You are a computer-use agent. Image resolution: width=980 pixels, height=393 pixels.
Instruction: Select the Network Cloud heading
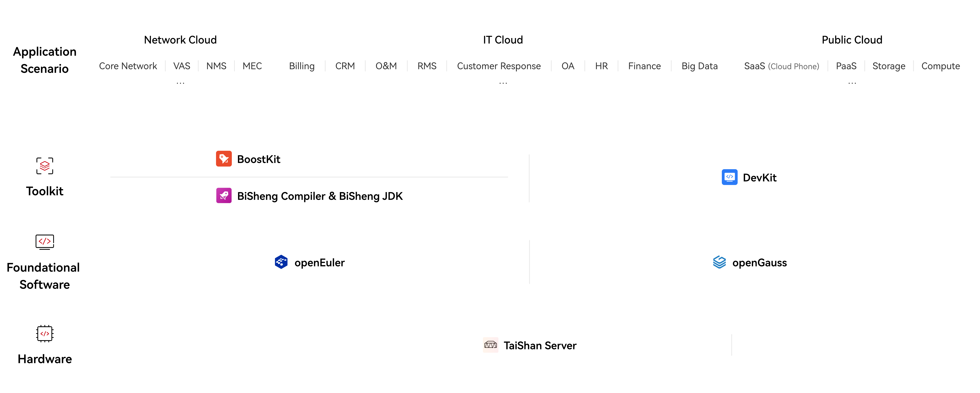(180, 40)
